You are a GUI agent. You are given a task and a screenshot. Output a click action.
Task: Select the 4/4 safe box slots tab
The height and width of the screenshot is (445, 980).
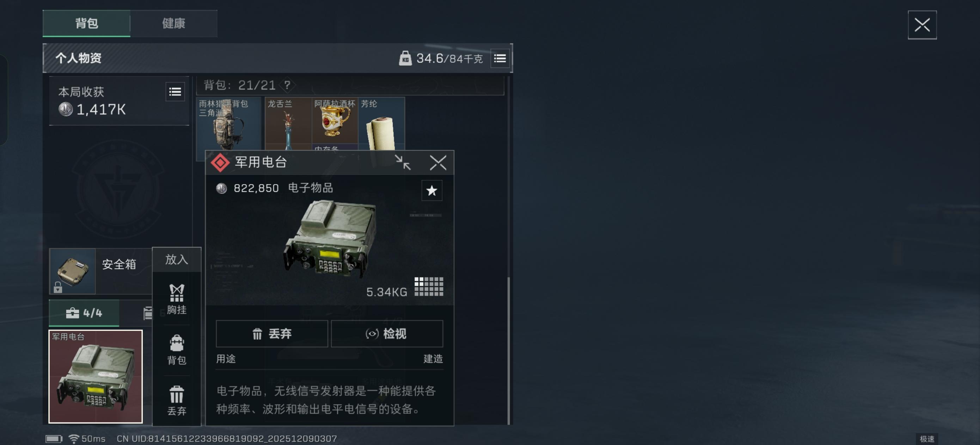(84, 313)
